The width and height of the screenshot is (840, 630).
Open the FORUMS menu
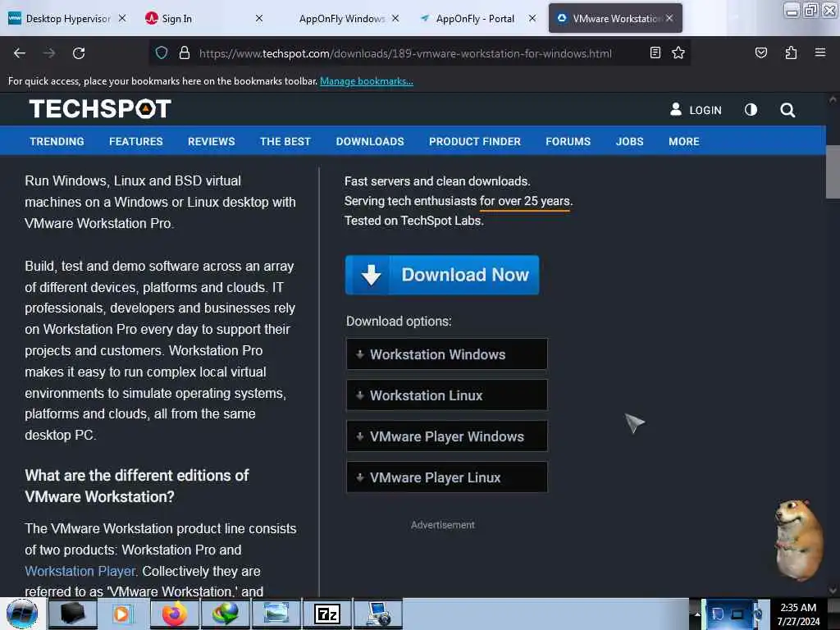coord(568,141)
